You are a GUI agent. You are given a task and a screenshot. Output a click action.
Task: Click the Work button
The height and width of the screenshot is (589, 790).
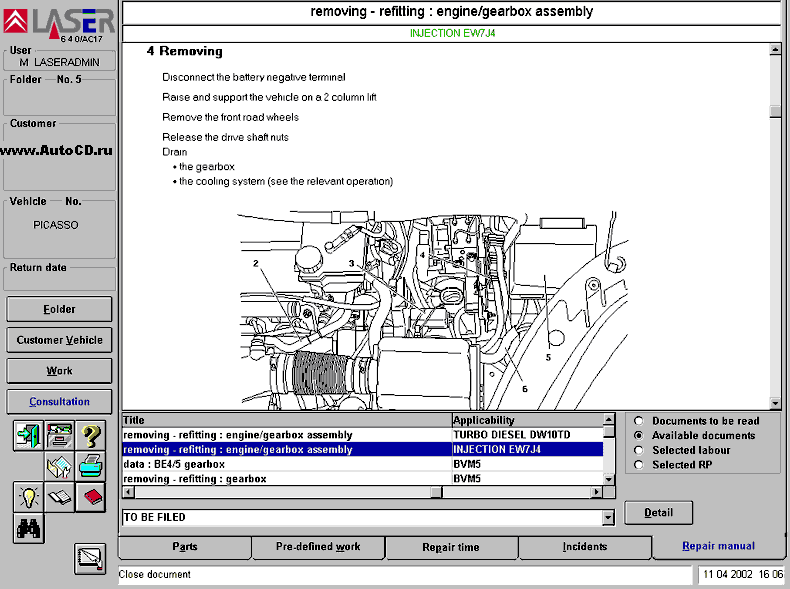59,371
